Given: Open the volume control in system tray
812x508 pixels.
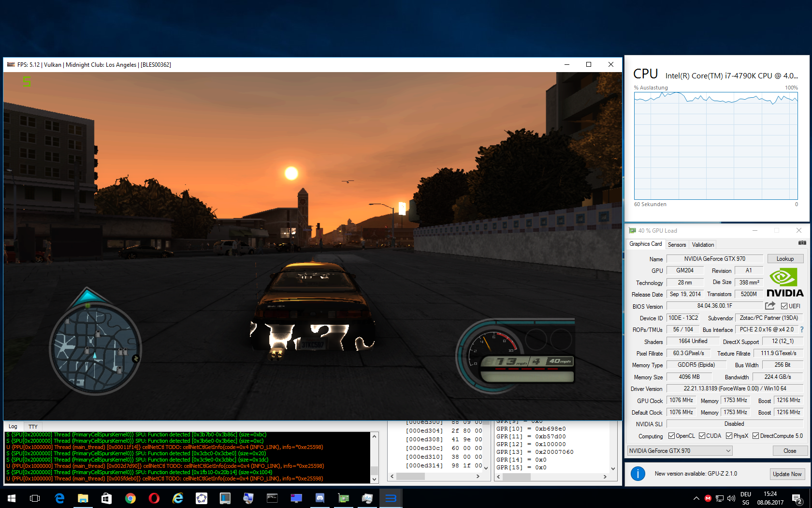Looking at the screenshot, I should (731, 498).
